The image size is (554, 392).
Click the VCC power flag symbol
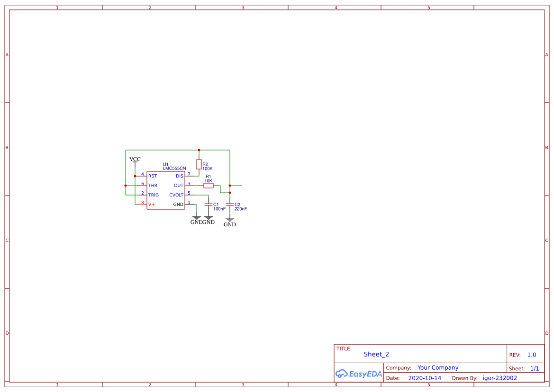[135, 160]
